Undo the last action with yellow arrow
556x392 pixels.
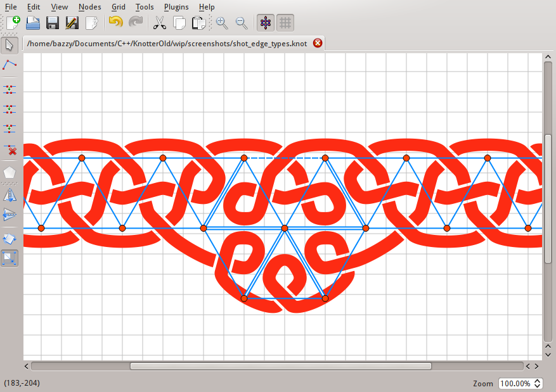coord(115,23)
